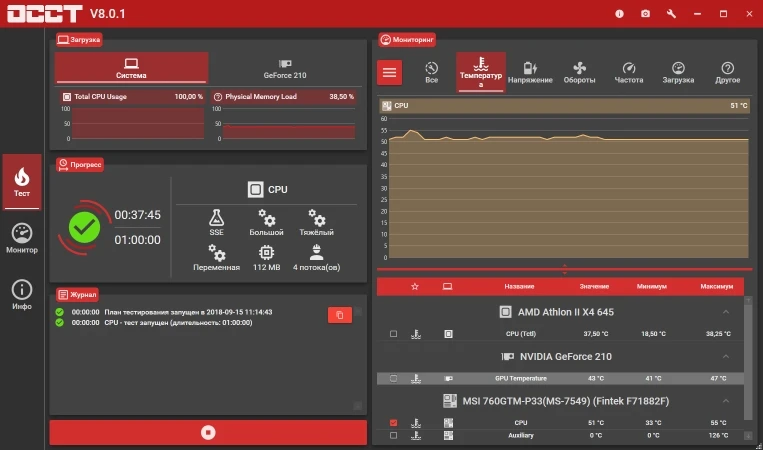Stop the running test
The image size is (763, 450).
208,432
